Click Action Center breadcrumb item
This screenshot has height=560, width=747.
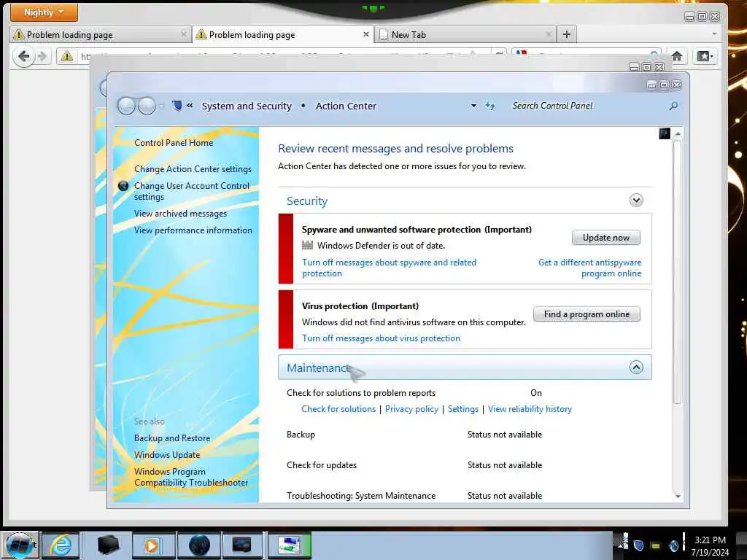pyautogui.click(x=346, y=106)
